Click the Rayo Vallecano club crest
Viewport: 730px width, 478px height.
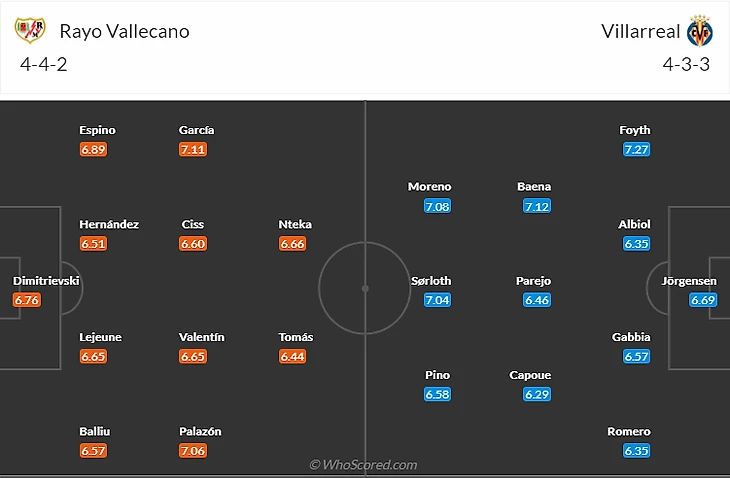[x=30, y=30]
